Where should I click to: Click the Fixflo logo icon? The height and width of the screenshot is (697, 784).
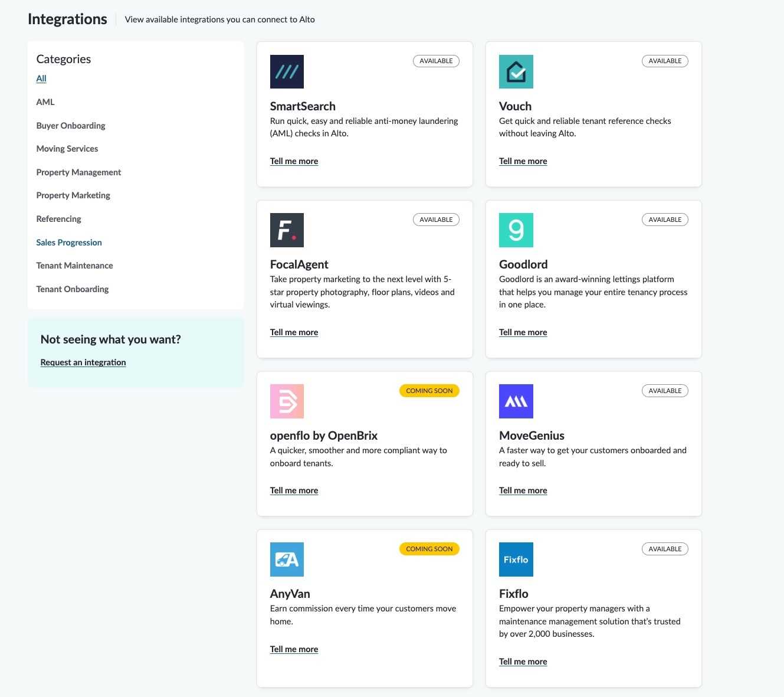(x=516, y=559)
